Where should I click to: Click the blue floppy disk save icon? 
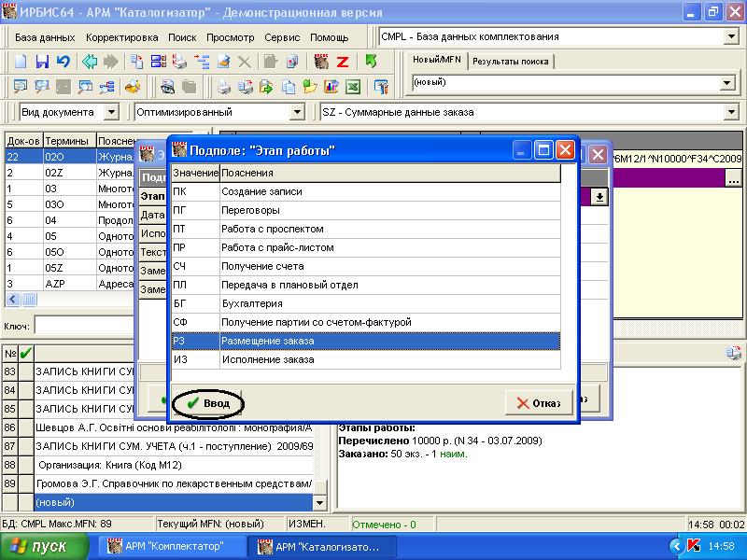point(42,63)
